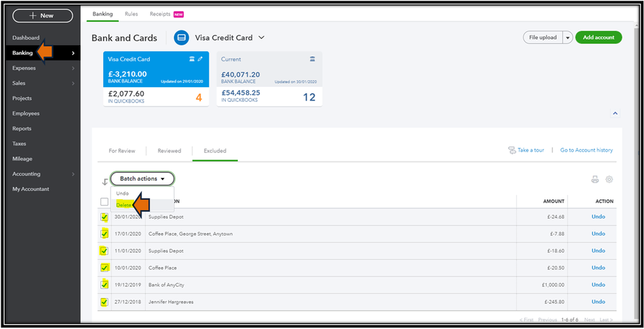Viewport: 644px width, 329px height.
Task: Collapse account tiles with the up chevron
Action: click(x=615, y=114)
